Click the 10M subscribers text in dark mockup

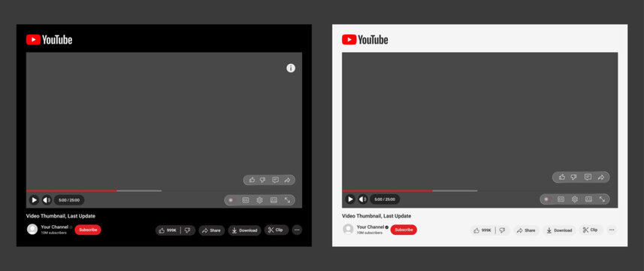coord(54,233)
